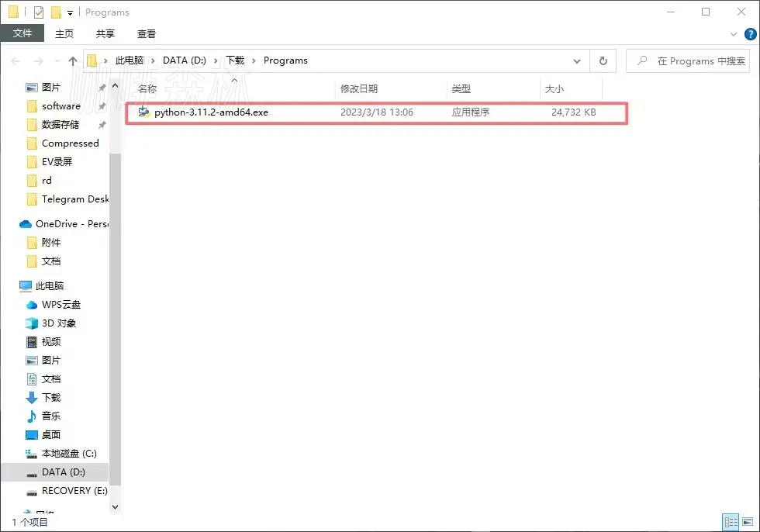Switch to large thumbnails view icon
This screenshot has width=760, height=532.
click(748, 522)
